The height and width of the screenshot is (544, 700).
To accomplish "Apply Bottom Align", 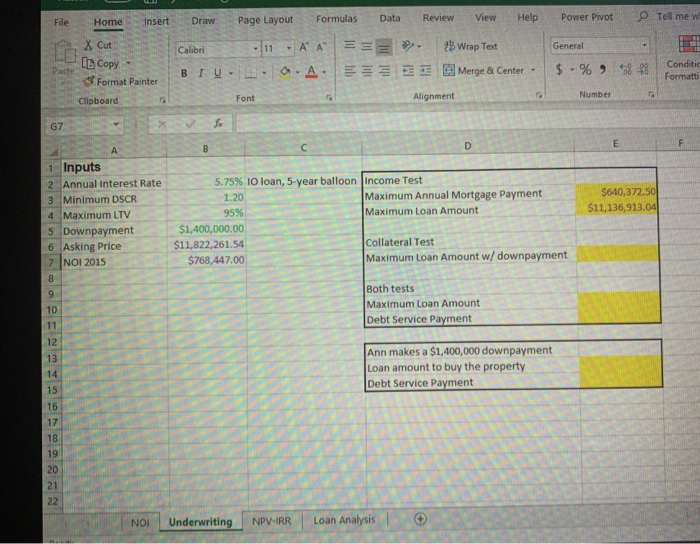I will [x=383, y=47].
